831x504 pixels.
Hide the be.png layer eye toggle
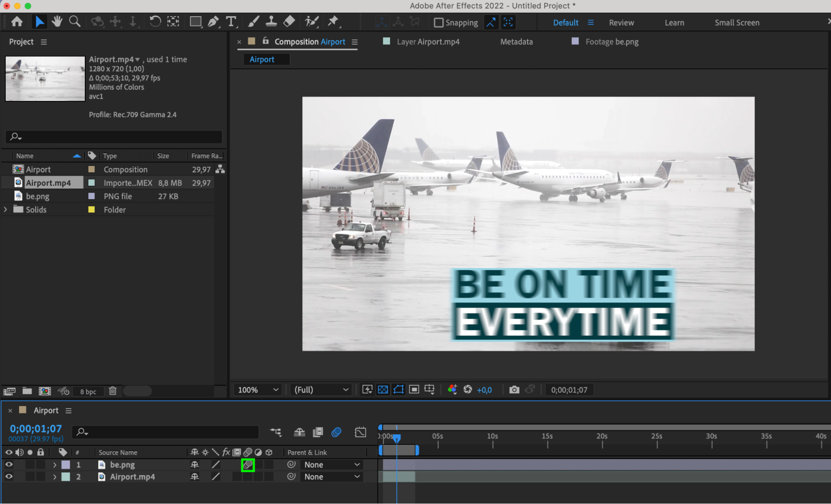[x=9, y=465]
